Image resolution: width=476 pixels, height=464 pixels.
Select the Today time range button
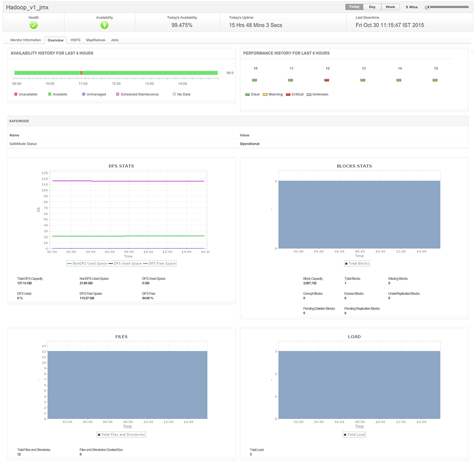354,7
